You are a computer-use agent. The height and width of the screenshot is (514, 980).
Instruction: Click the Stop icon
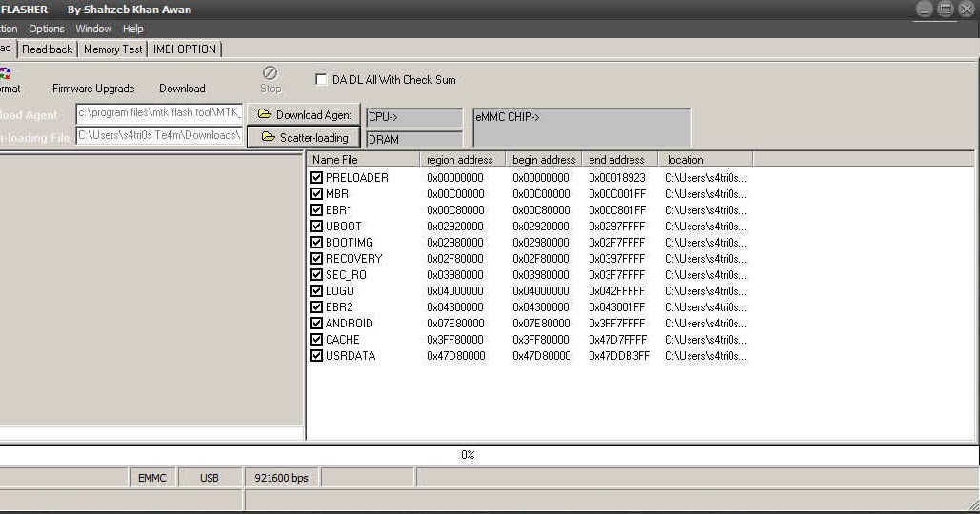pos(270,72)
